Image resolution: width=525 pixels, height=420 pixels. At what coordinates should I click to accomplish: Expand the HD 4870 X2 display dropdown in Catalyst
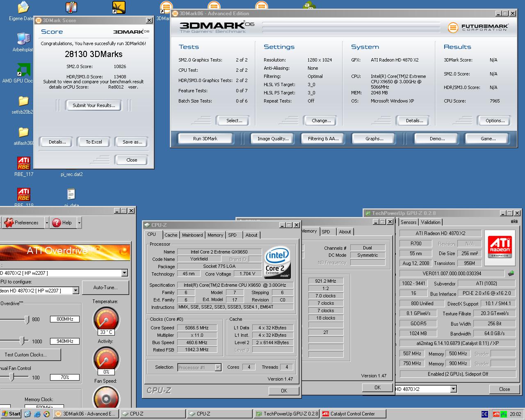(x=125, y=273)
